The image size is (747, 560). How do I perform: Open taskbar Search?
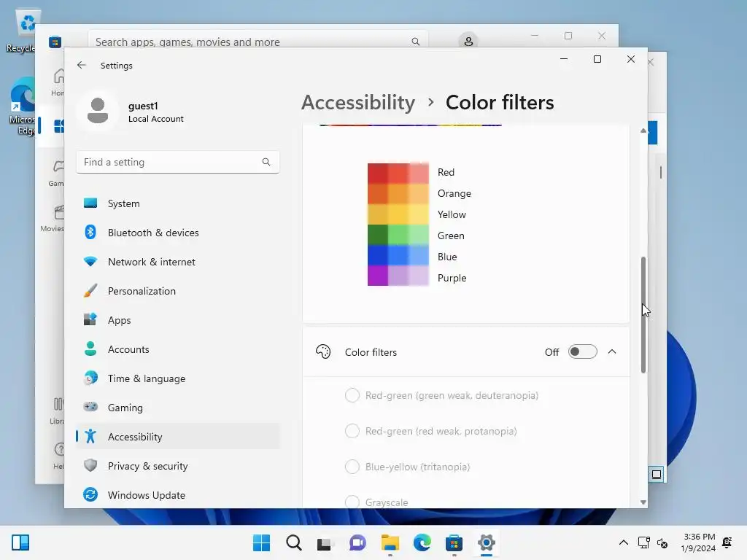(294, 542)
